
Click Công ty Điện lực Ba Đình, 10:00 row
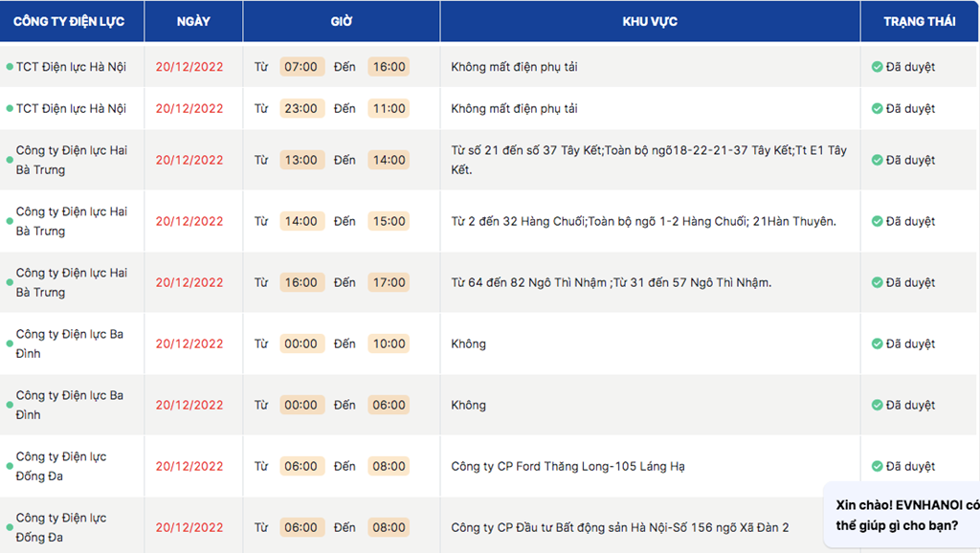69,343
